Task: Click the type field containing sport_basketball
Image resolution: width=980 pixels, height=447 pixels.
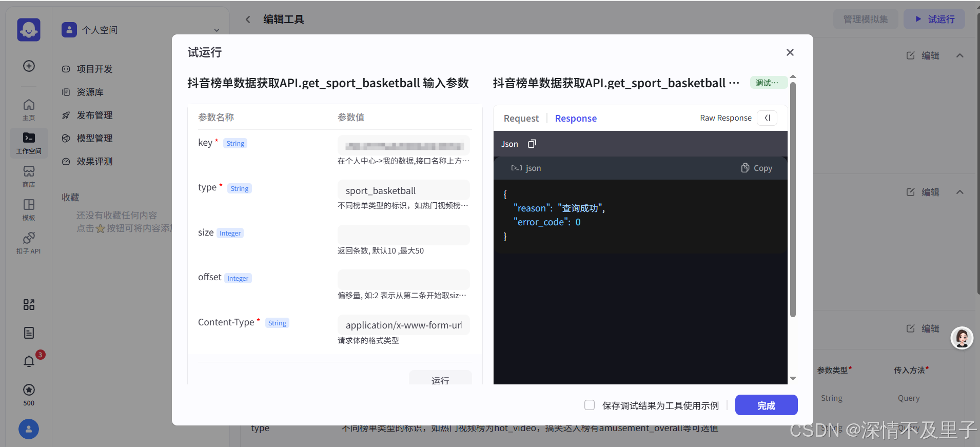Action: [x=403, y=190]
